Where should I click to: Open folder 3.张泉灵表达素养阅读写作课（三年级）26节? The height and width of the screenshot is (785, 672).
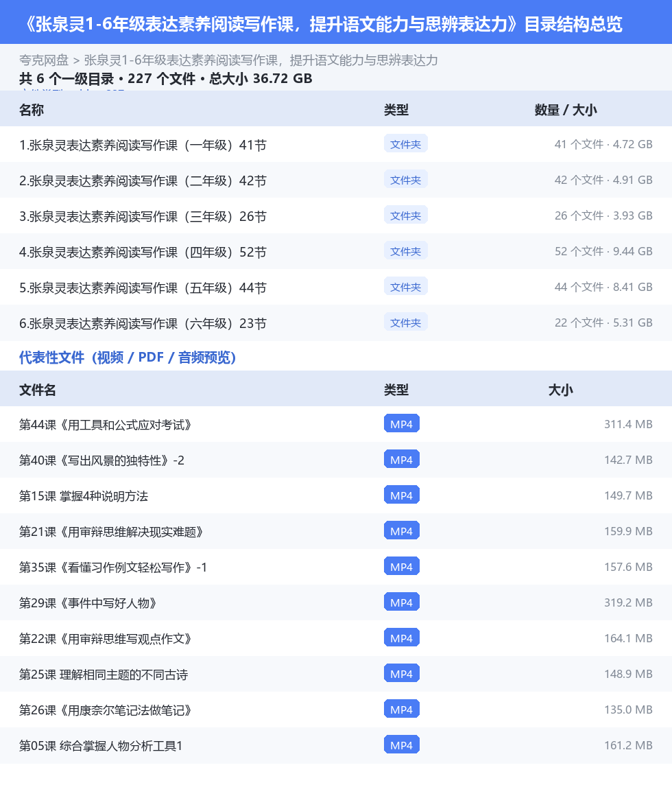[143, 217]
